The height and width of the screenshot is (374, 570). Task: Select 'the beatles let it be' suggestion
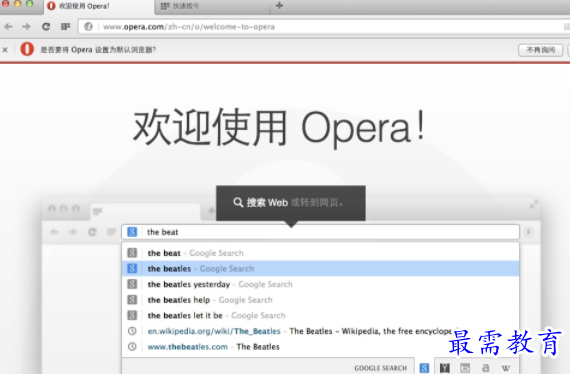pyautogui.click(x=320, y=315)
